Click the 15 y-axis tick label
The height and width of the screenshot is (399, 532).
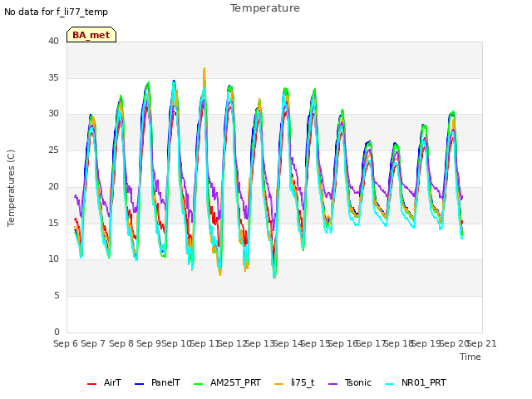pos(53,223)
